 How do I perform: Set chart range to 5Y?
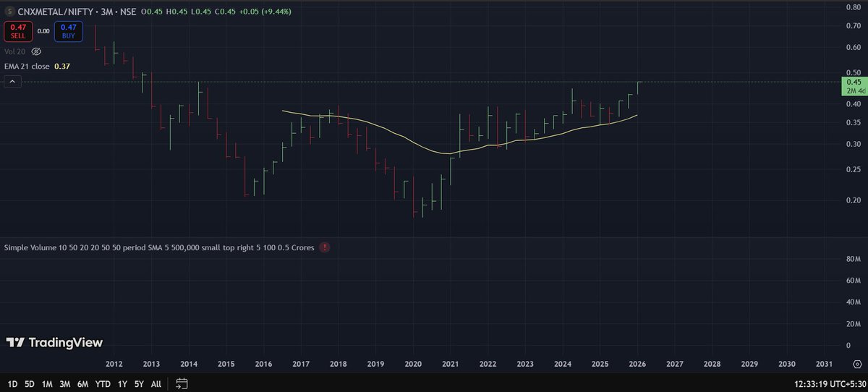pyautogui.click(x=139, y=383)
